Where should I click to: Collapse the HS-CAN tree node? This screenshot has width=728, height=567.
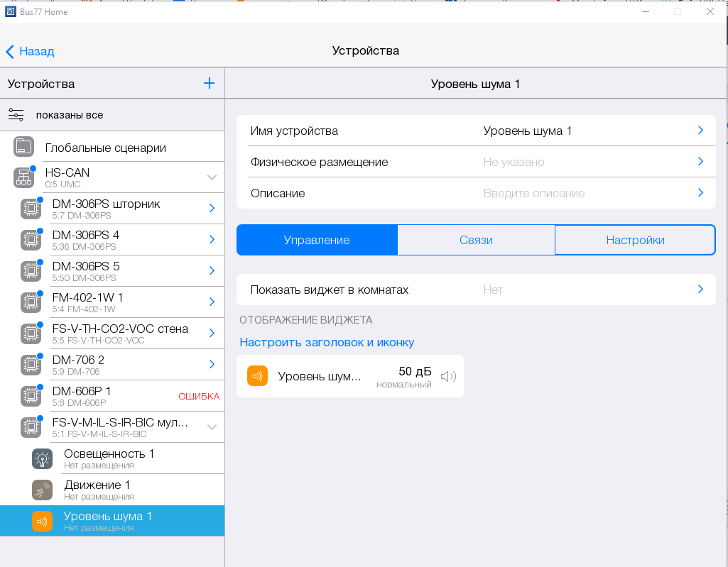(x=212, y=177)
